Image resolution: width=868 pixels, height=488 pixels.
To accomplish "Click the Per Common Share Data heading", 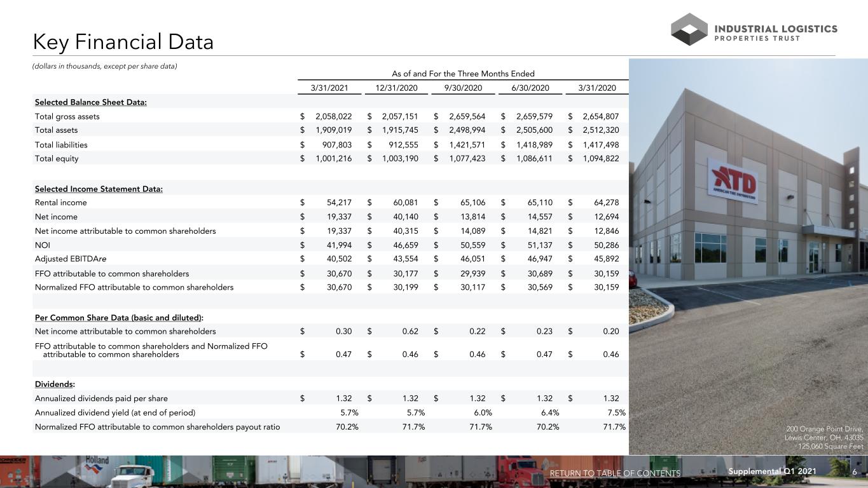I will tap(120, 317).
